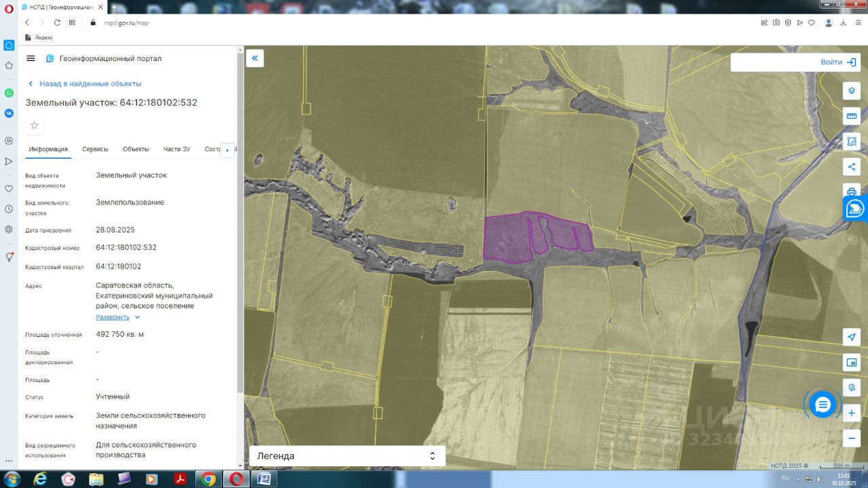Open Adobe Reader from the taskbar
The width and height of the screenshot is (868, 488).
(x=180, y=479)
